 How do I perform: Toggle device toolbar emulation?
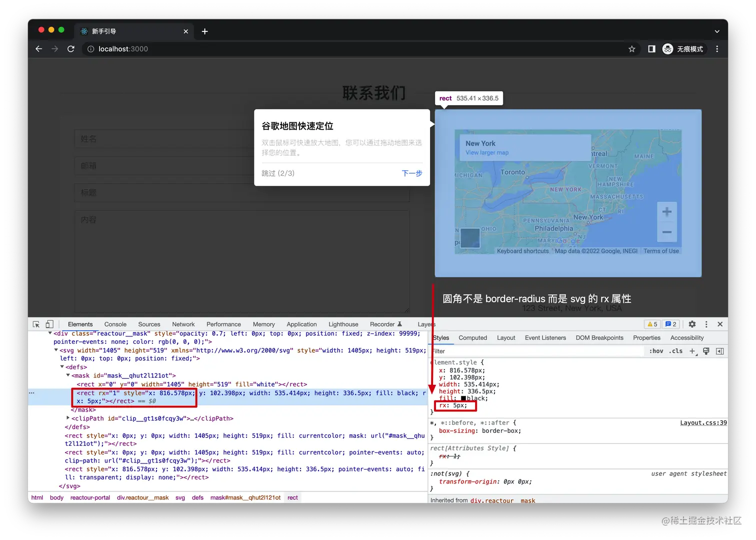pos(49,324)
